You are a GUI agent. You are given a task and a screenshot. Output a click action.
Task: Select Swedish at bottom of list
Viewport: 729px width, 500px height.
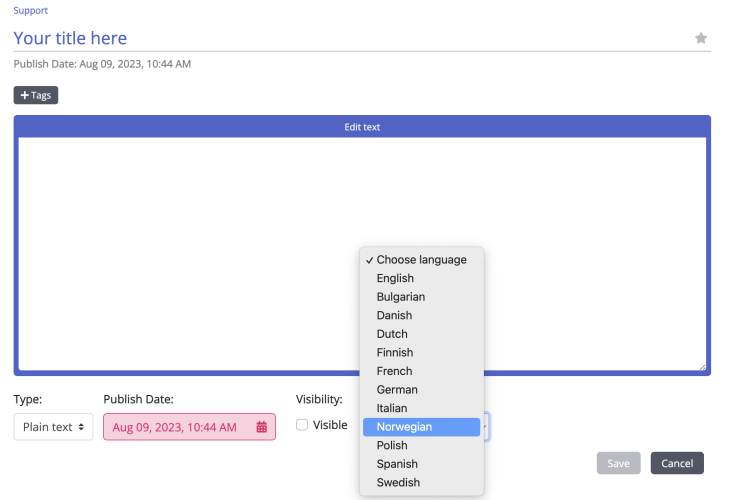(398, 483)
